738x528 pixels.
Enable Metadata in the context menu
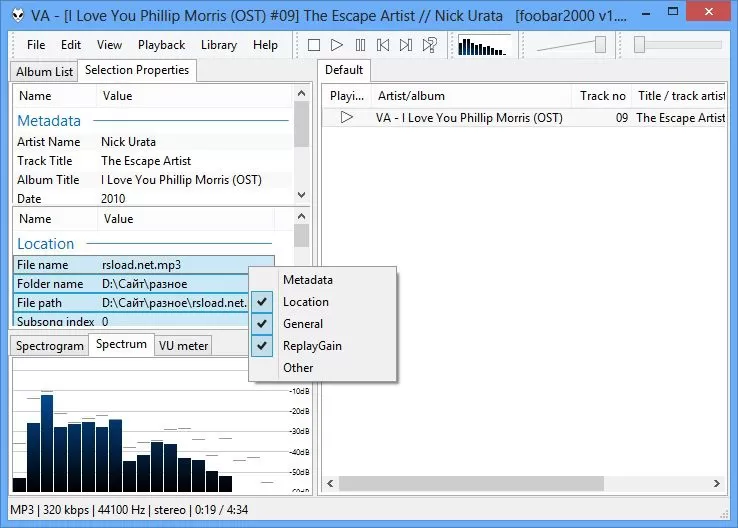point(323,280)
